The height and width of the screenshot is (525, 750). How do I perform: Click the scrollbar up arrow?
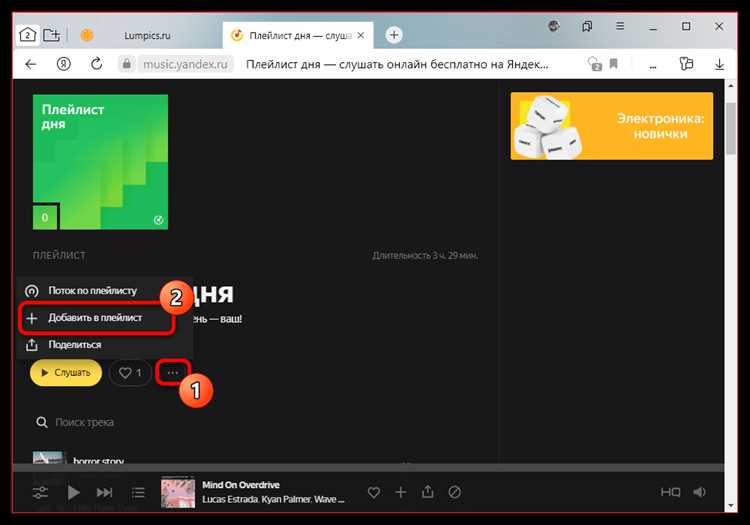click(730, 86)
